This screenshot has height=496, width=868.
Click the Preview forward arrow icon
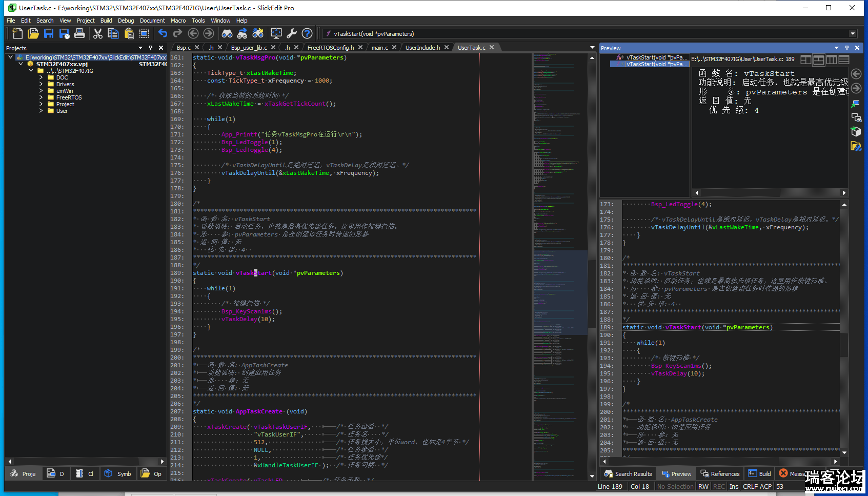click(856, 88)
